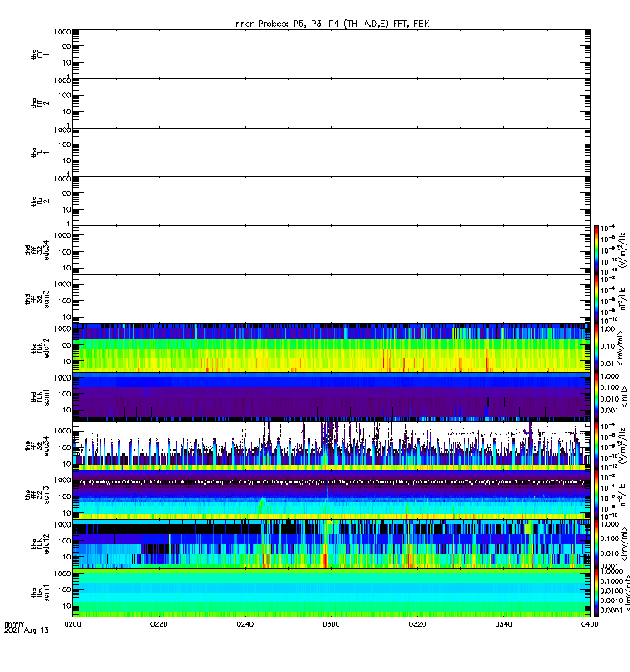Select the 0200 time axis label
Screen dimensions: 630x672
[x=73, y=624]
